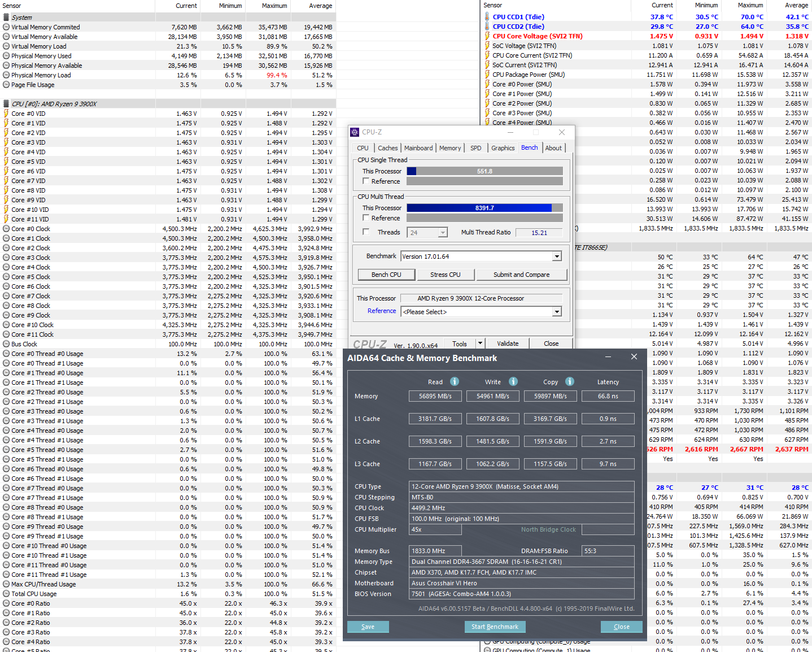Click the lightning icon beside Core #0 VID
Image resolution: width=812 pixels, height=652 pixels.
coord(6,114)
